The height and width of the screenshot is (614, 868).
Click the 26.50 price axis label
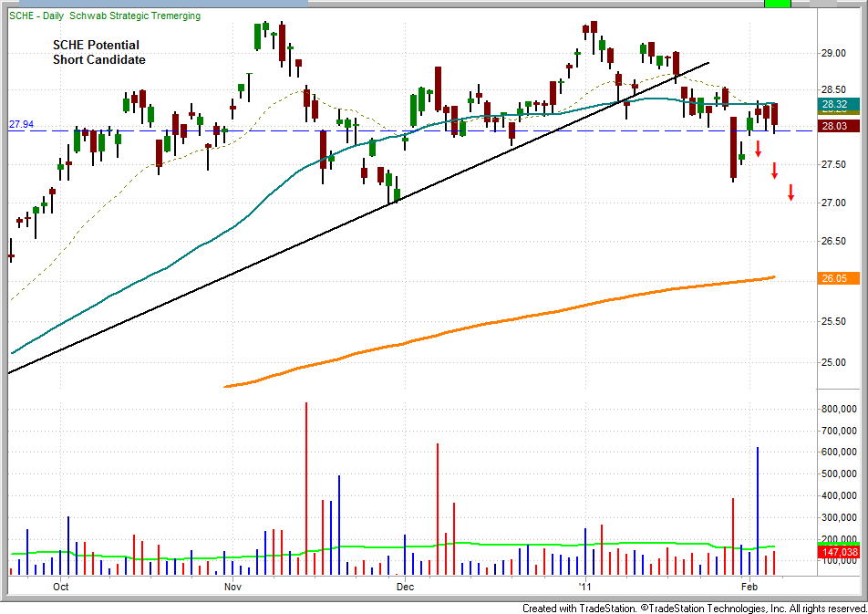833,241
